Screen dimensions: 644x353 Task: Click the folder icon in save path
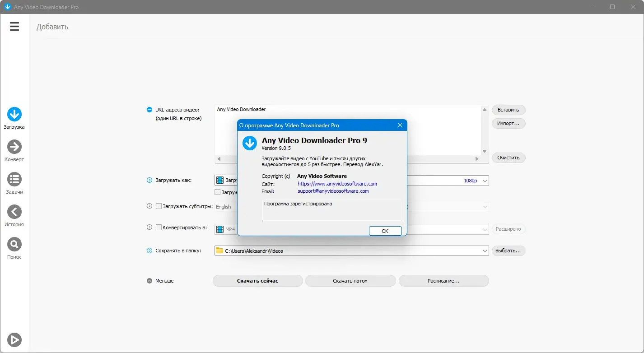219,251
